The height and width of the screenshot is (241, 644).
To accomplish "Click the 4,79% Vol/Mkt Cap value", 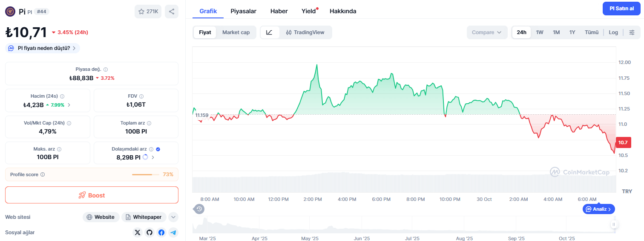I will [x=48, y=131].
